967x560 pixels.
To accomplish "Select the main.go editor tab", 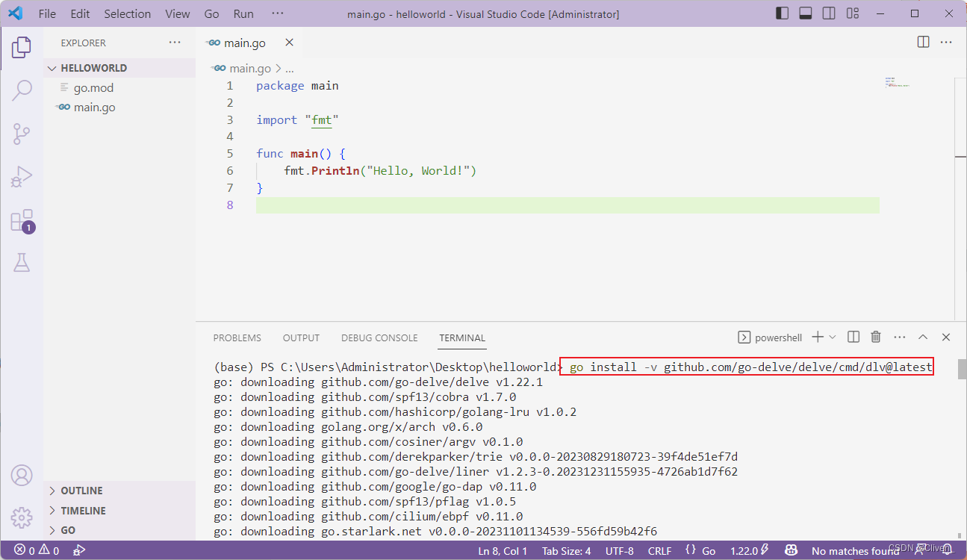I will click(245, 43).
